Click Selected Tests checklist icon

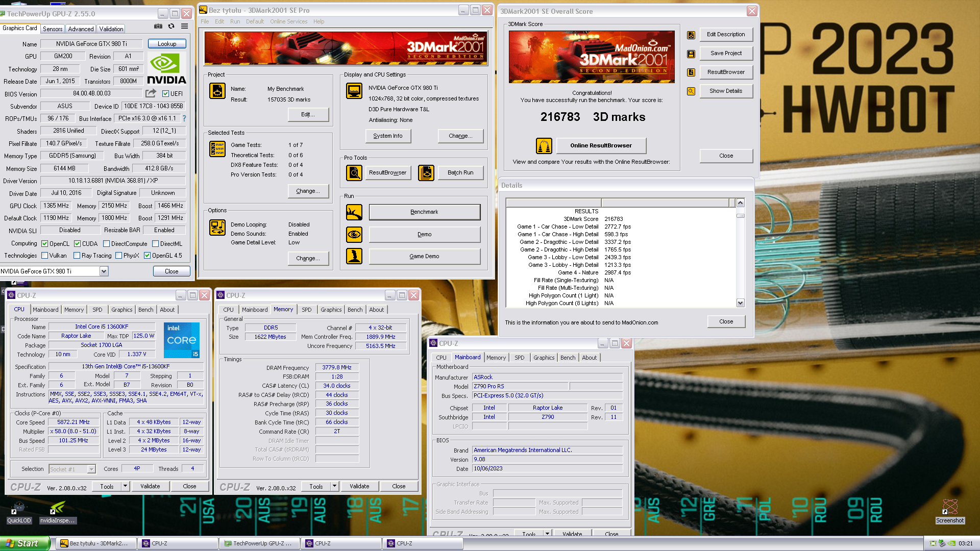217,149
